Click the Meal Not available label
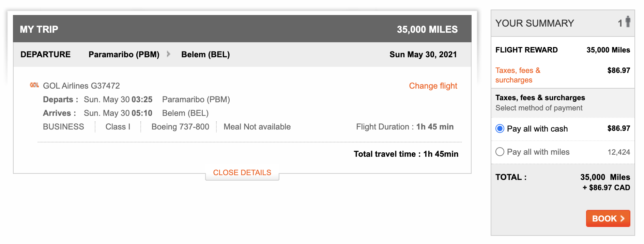 [x=257, y=127]
